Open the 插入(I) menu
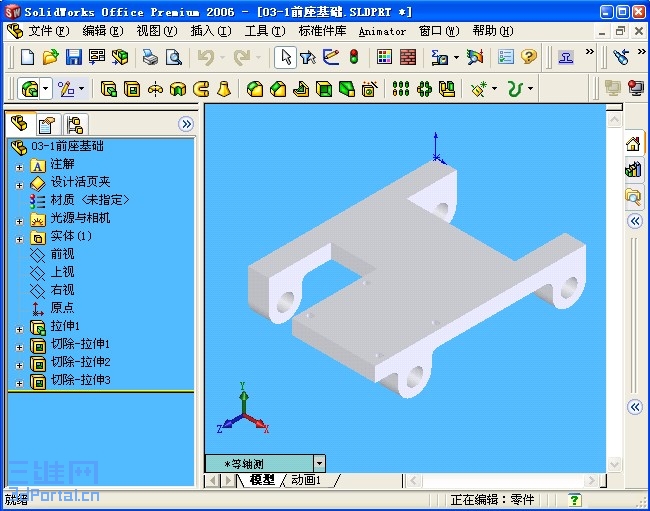 click(x=211, y=31)
